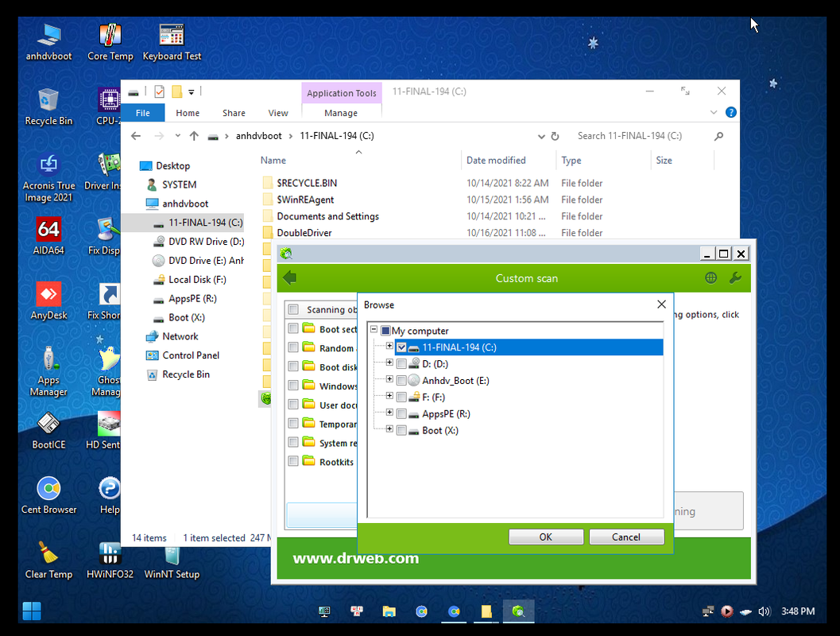This screenshot has width=840, height=636.
Task: Check the AppsPE (R:) checkbox
Action: (x=402, y=413)
